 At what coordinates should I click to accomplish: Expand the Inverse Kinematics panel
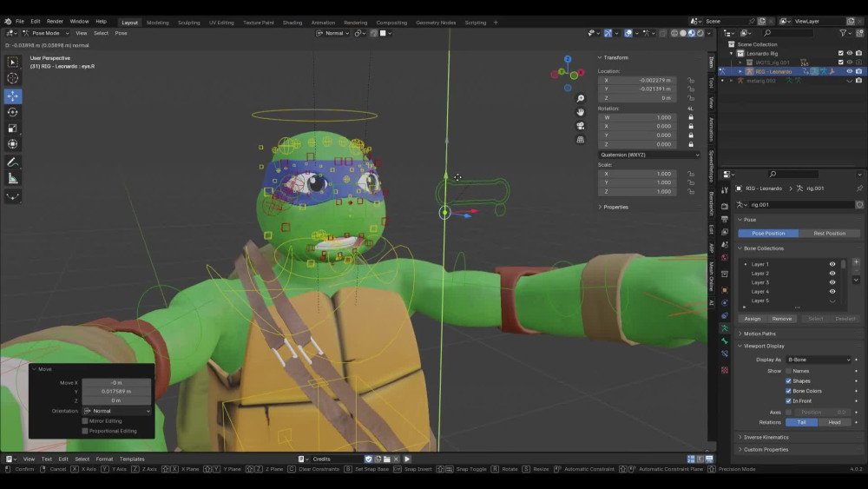(x=766, y=438)
